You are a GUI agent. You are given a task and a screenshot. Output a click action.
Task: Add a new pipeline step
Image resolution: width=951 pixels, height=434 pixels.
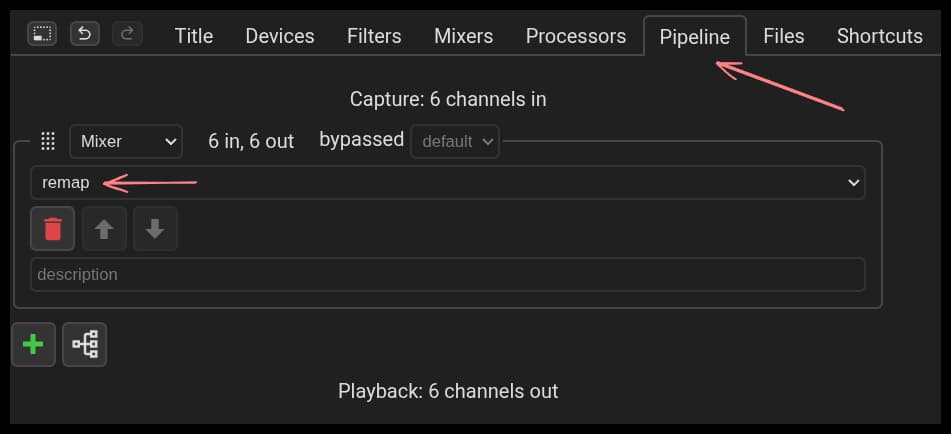click(33, 344)
